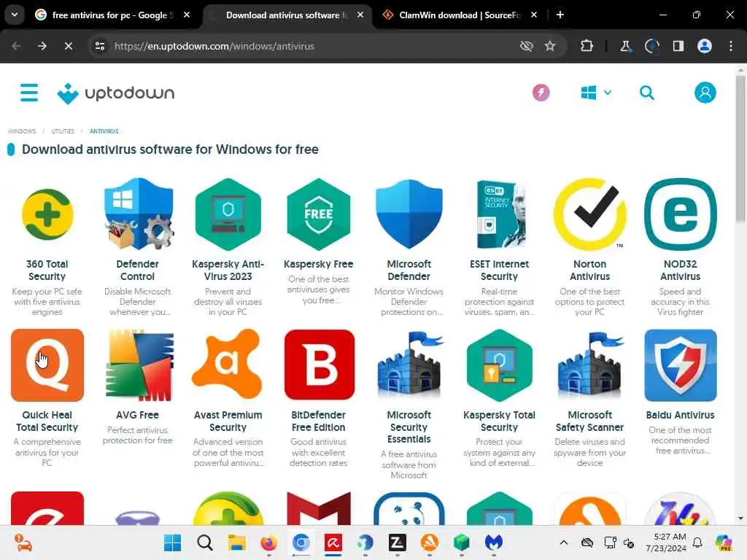The height and width of the screenshot is (560, 747).
Task: Click the UTILITIES breadcrumb link
Action: [x=63, y=131]
